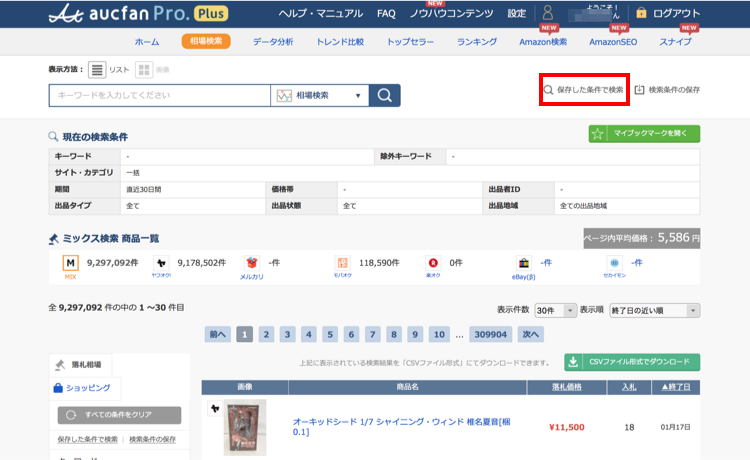Go to page 5 of results

tap(330, 334)
